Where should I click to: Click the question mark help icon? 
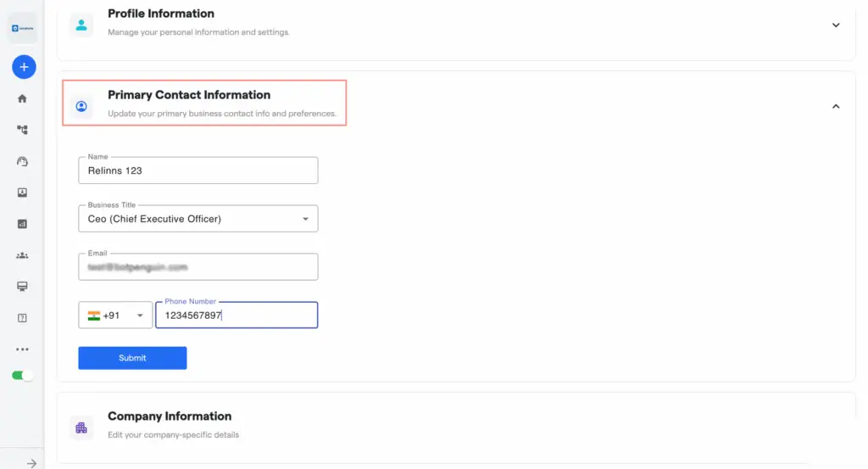[22, 318]
